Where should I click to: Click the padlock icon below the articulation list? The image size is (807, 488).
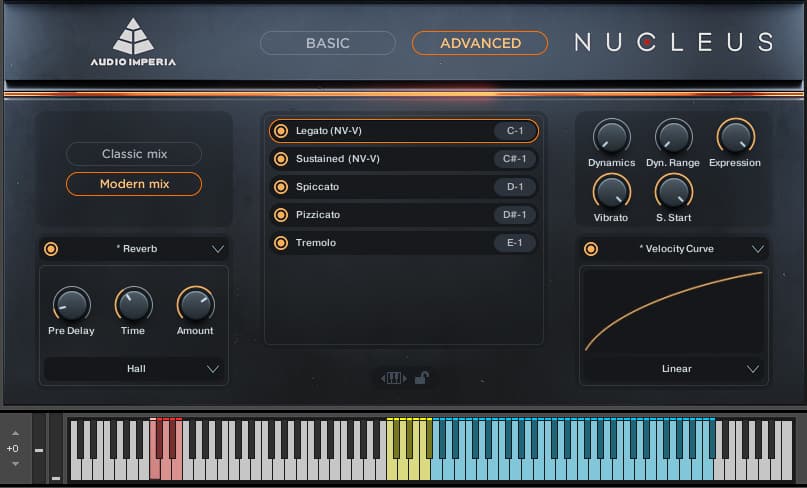coord(422,378)
